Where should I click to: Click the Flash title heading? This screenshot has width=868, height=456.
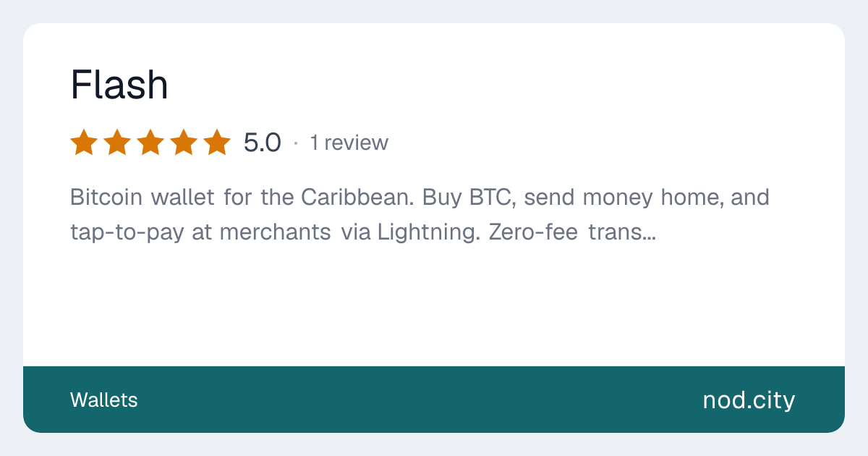click(119, 85)
